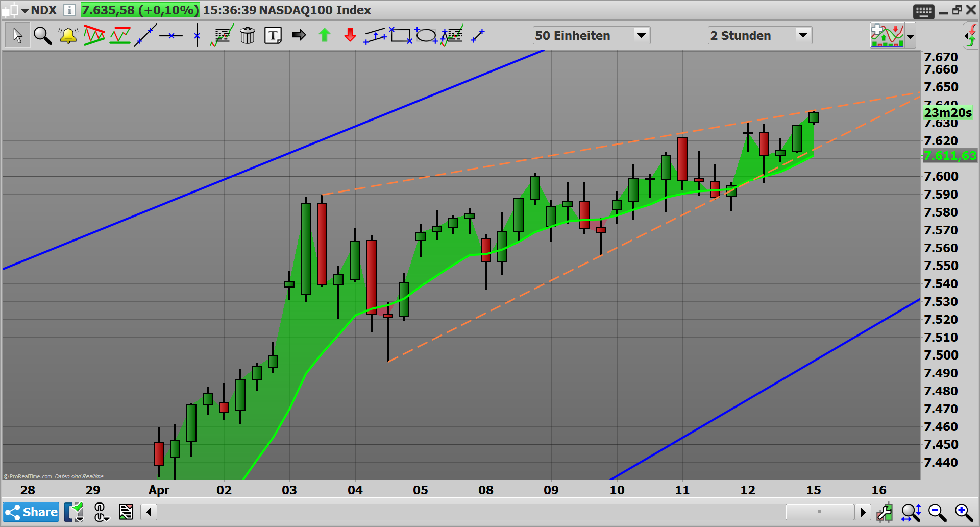Viewport: 980px width, 527px height.
Task: Click the NDX ticker symbol
Action: (44, 10)
